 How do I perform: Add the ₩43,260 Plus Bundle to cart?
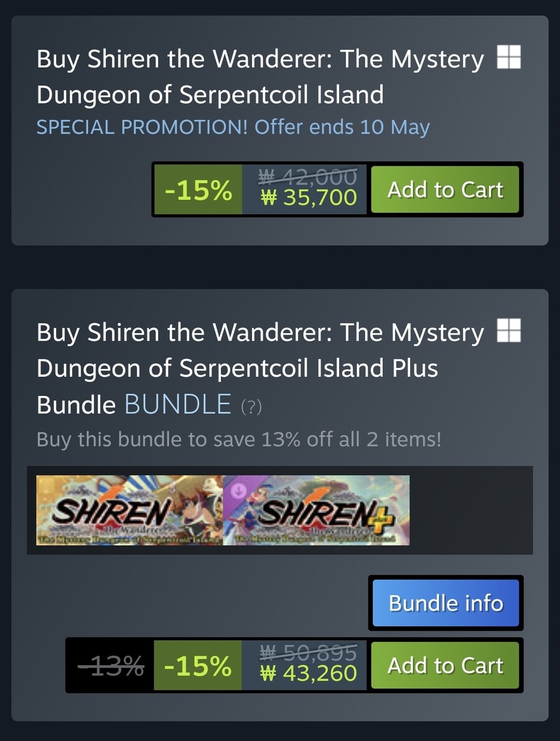coord(445,665)
